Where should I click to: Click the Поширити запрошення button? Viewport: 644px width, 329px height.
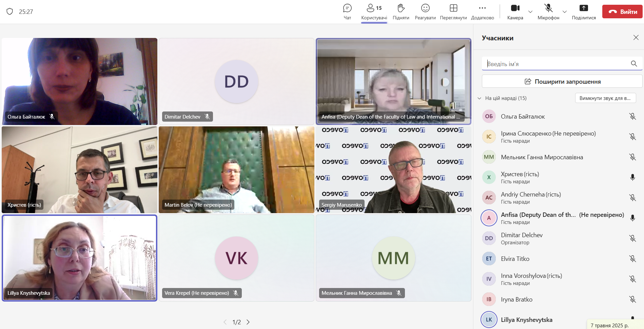tap(562, 81)
